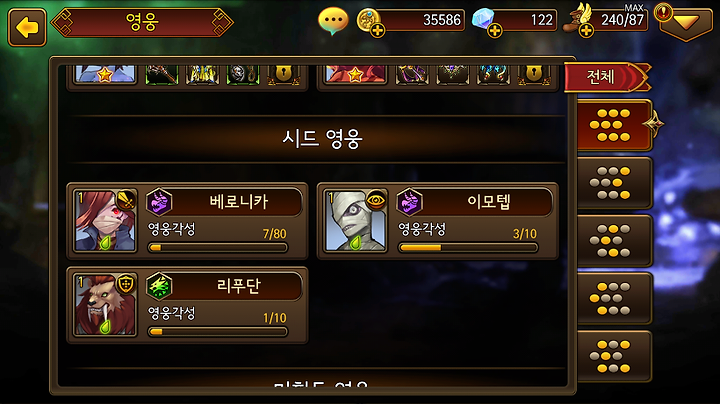Select the bottom dots filter tab

point(613,356)
